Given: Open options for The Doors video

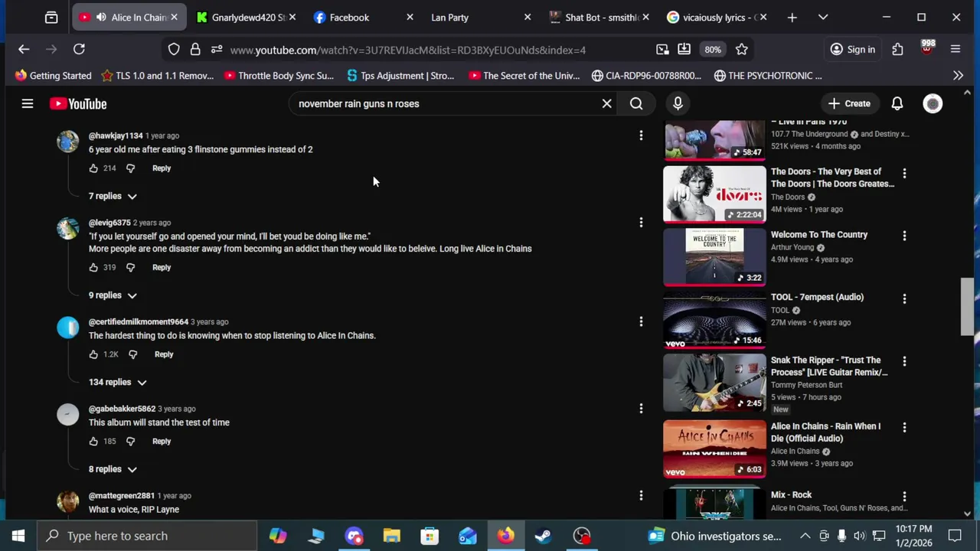Looking at the screenshot, I should click(904, 174).
